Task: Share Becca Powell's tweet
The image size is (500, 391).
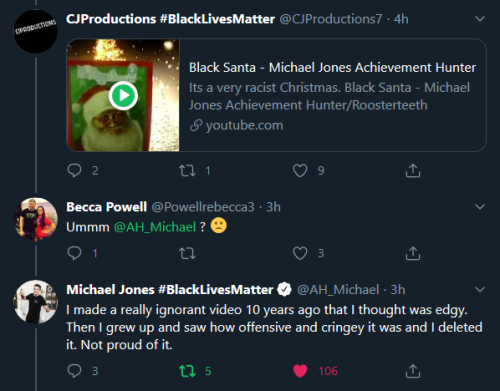Action: (413, 253)
